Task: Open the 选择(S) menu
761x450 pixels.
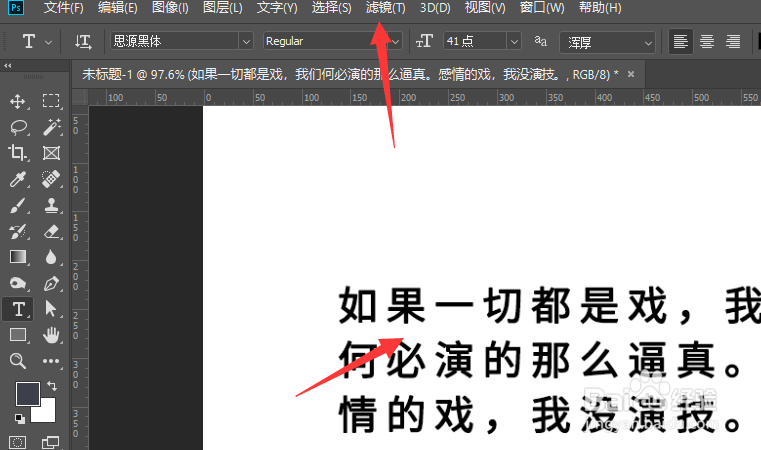Action: 331,8
